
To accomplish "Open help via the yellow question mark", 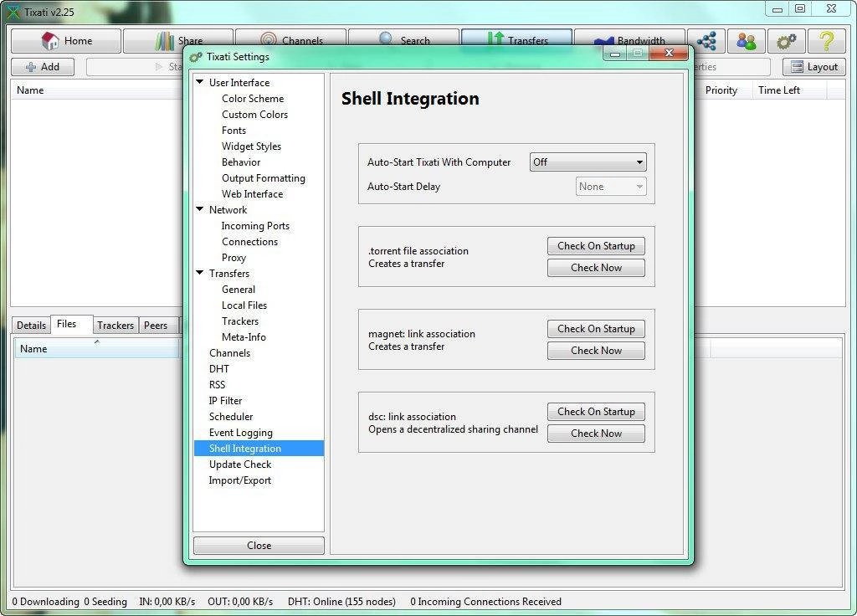I will pos(826,41).
